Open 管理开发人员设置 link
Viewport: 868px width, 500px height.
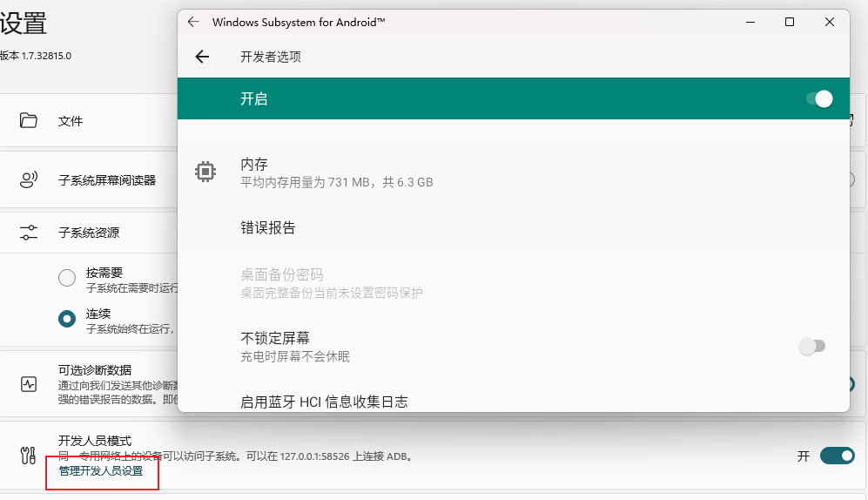tap(101, 471)
